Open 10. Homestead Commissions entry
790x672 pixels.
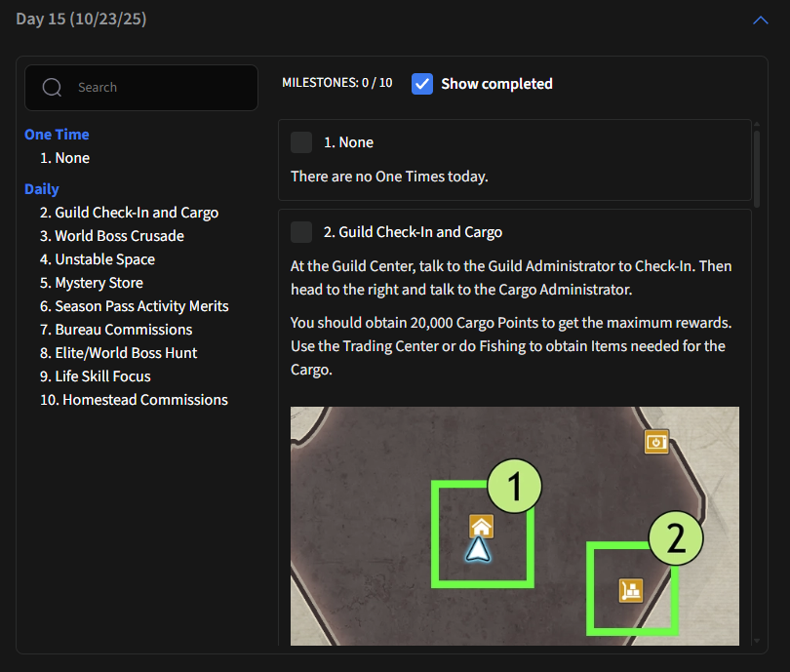[x=134, y=400]
